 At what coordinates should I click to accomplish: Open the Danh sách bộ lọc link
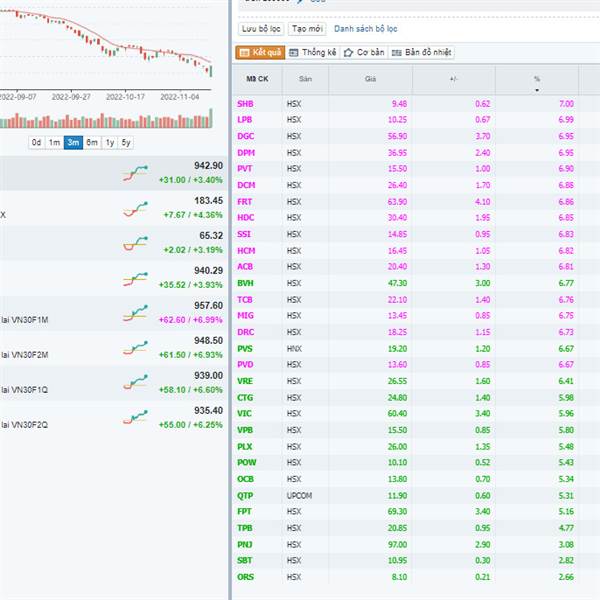pyautogui.click(x=365, y=29)
